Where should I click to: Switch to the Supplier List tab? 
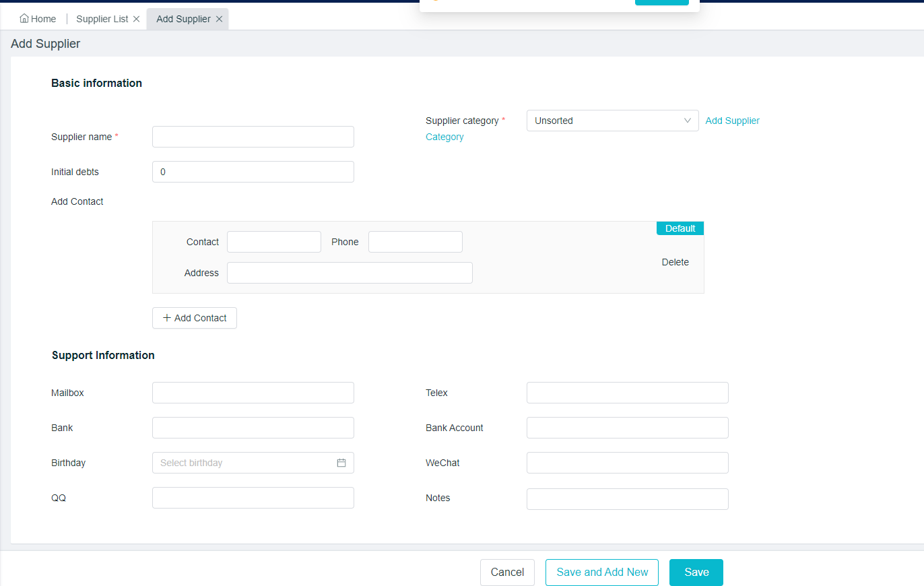pos(102,19)
